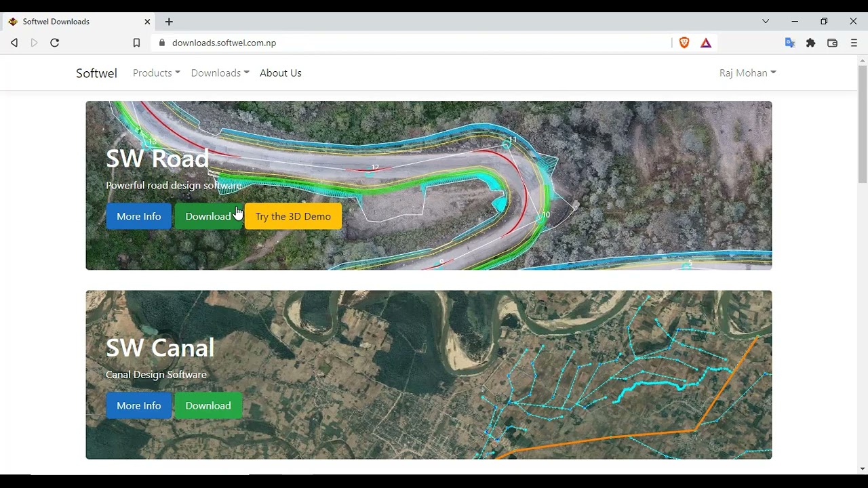Screen dimensions: 868x488
Task: Open the Google Translate extension icon
Action: 790,43
